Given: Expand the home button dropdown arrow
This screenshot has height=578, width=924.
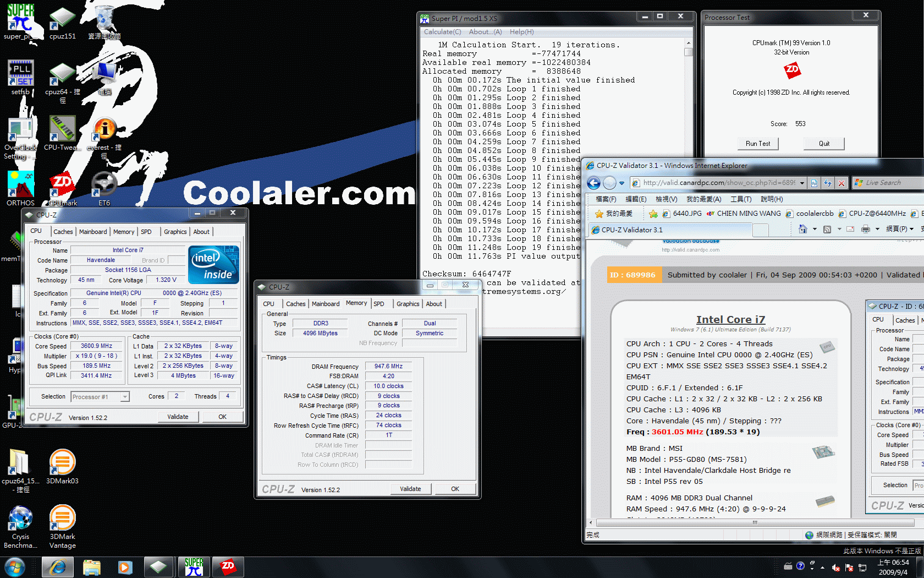Looking at the screenshot, I should (815, 229).
